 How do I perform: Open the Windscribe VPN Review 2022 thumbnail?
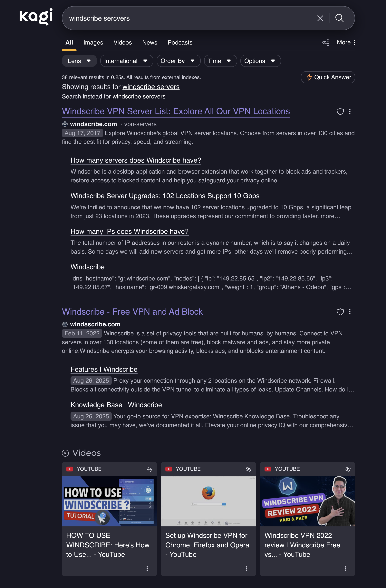(x=307, y=501)
